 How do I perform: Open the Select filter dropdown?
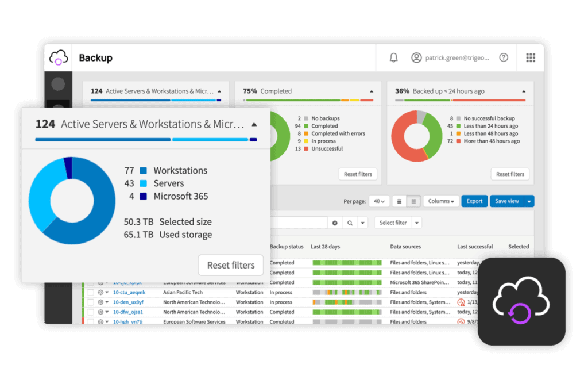pyautogui.click(x=392, y=222)
